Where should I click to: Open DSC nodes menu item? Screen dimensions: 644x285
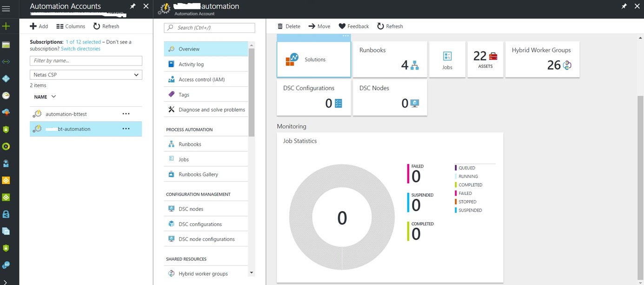206,209
